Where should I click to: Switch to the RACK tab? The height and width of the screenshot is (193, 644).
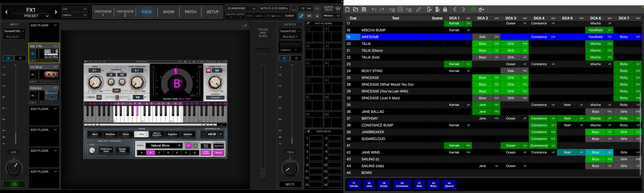147,12
